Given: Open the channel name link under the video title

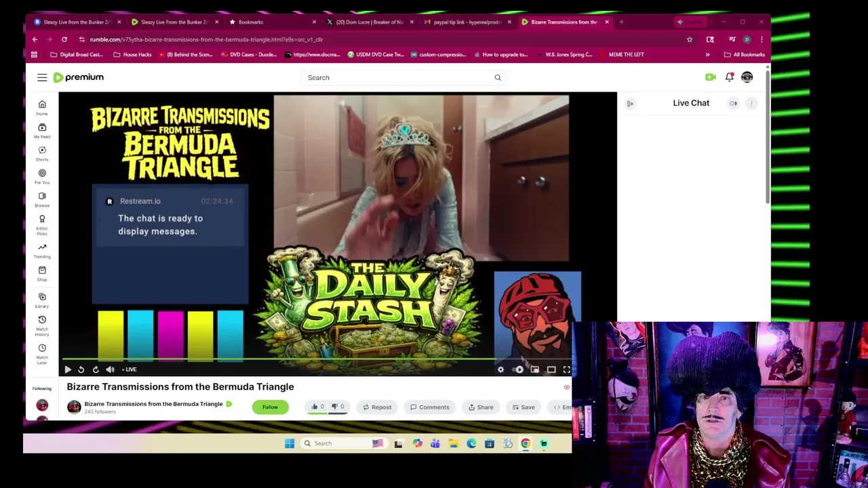Looking at the screenshot, I should tap(153, 404).
